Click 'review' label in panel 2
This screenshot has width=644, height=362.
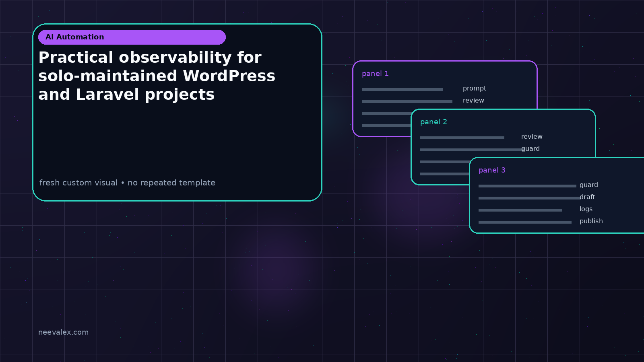pos(532,137)
